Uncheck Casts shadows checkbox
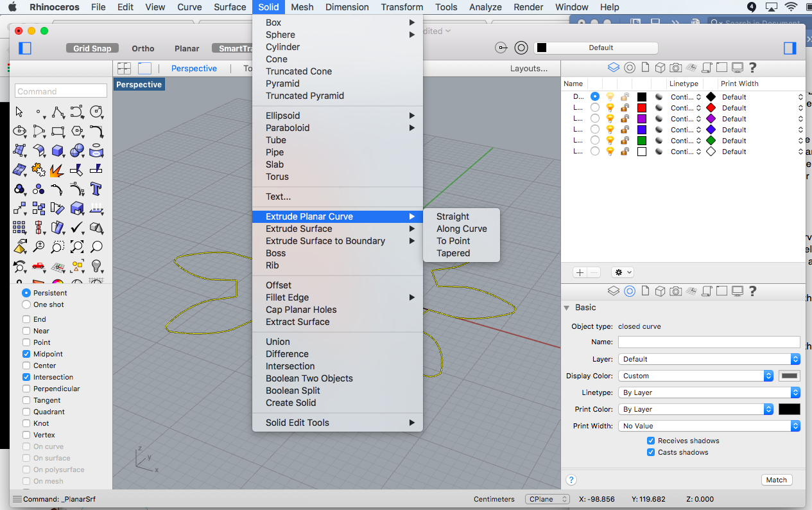The width and height of the screenshot is (812, 510). click(651, 452)
